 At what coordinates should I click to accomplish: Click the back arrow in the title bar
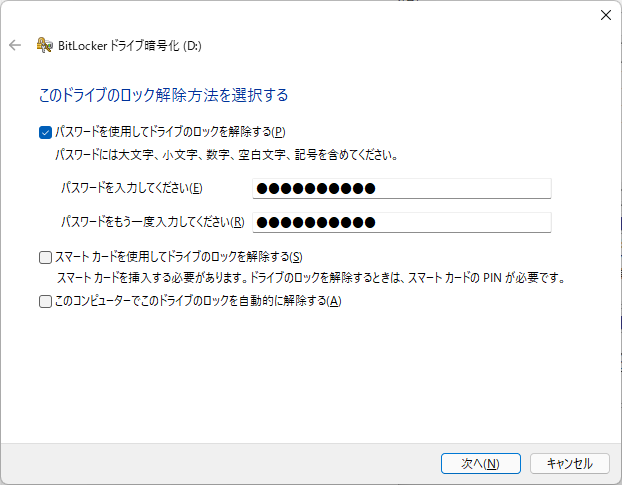point(15,45)
